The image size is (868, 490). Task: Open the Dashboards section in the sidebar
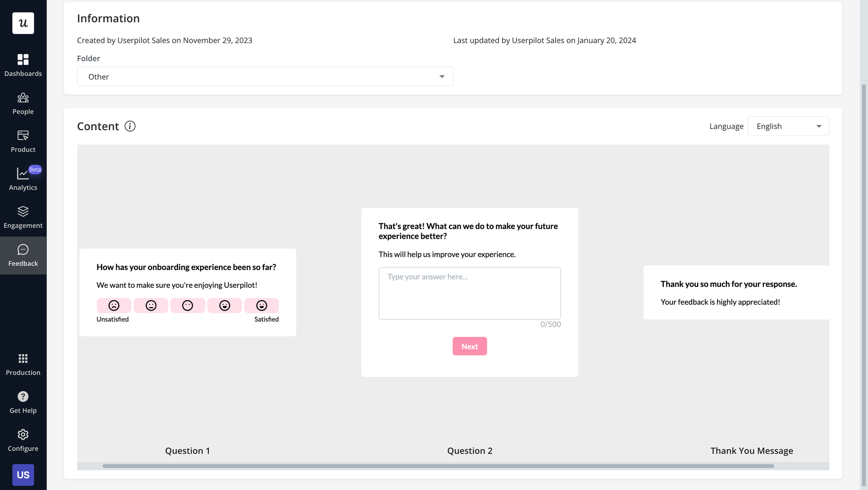[x=23, y=64]
